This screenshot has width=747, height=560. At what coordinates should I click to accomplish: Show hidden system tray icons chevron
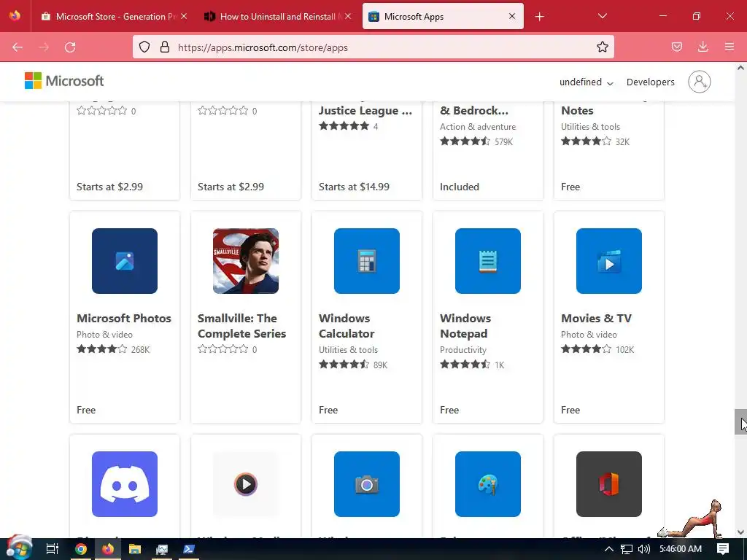[608, 549]
